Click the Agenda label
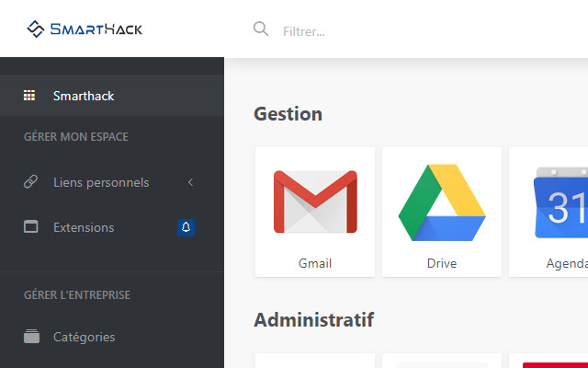The image size is (588, 368). [x=567, y=263]
